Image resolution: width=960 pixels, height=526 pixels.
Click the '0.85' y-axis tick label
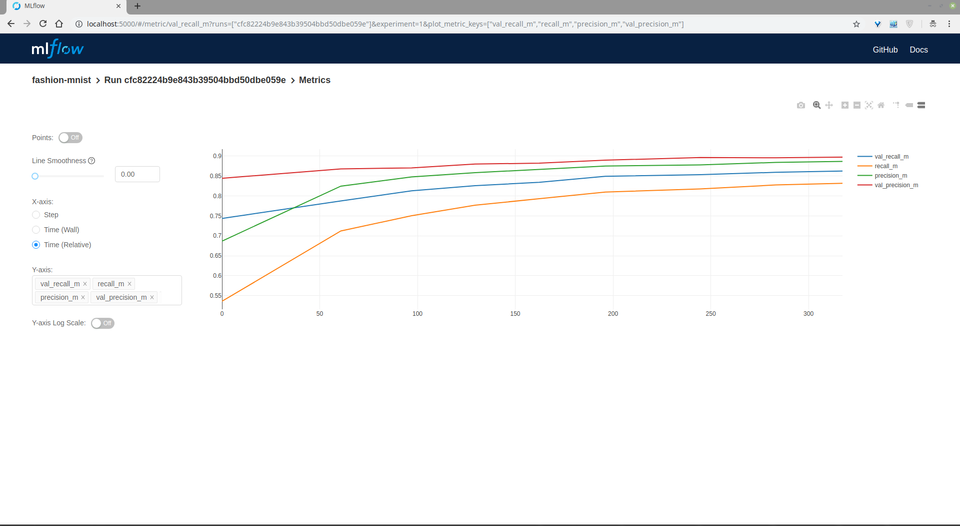(216, 176)
